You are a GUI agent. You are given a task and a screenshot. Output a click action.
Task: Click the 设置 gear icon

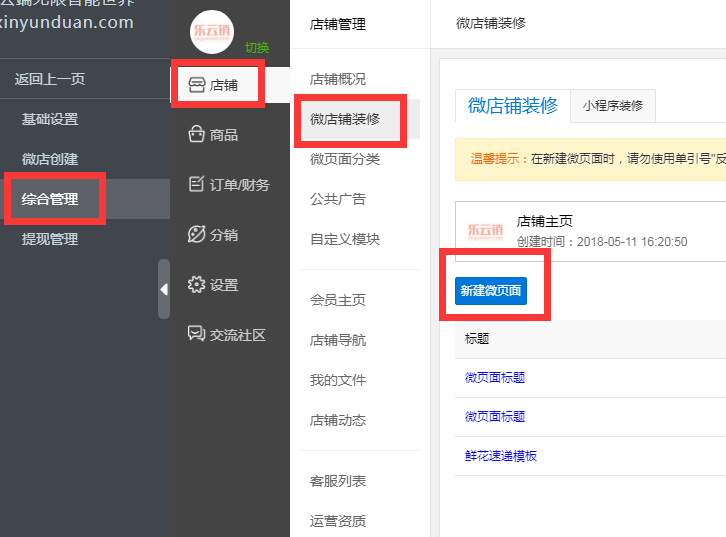196,284
